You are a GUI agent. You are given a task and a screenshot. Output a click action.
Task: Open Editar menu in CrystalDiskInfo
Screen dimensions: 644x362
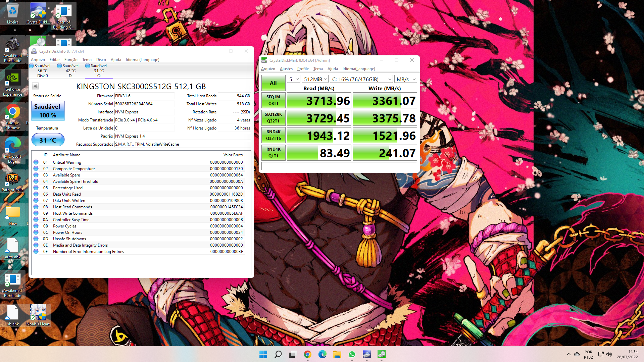(54, 60)
